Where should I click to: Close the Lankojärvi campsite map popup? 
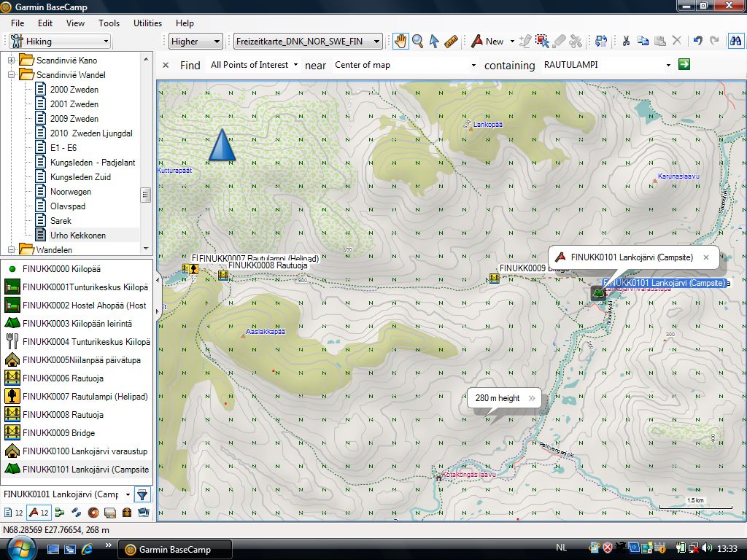coord(705,257)
